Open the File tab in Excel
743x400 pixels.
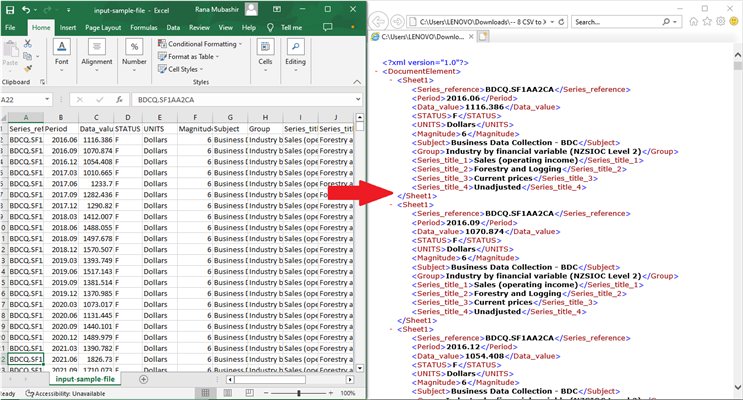point(10,27)
